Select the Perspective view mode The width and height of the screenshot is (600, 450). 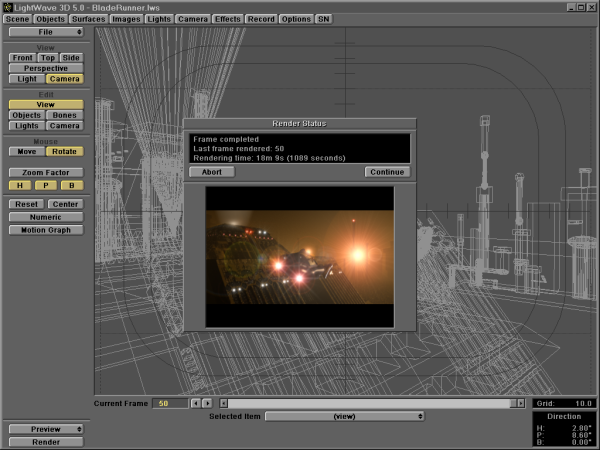click(x=46, y=68)
